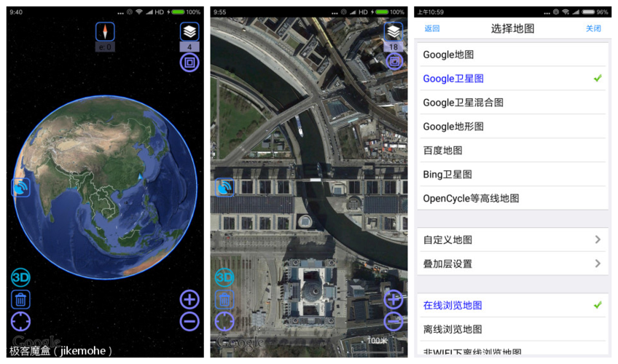
Task: Tap the green check on Google卫星图
Action: [598, 79]
